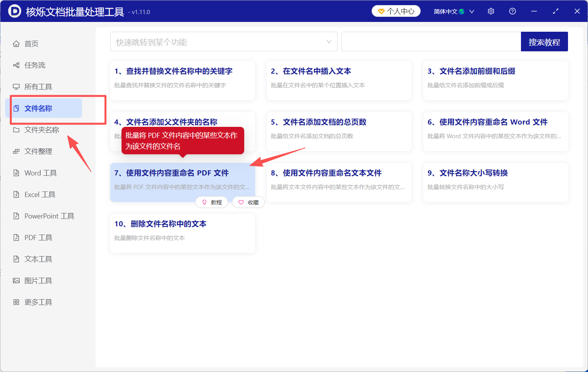Select PDF 工具 from the sidebar

click(x=36, y=237)
